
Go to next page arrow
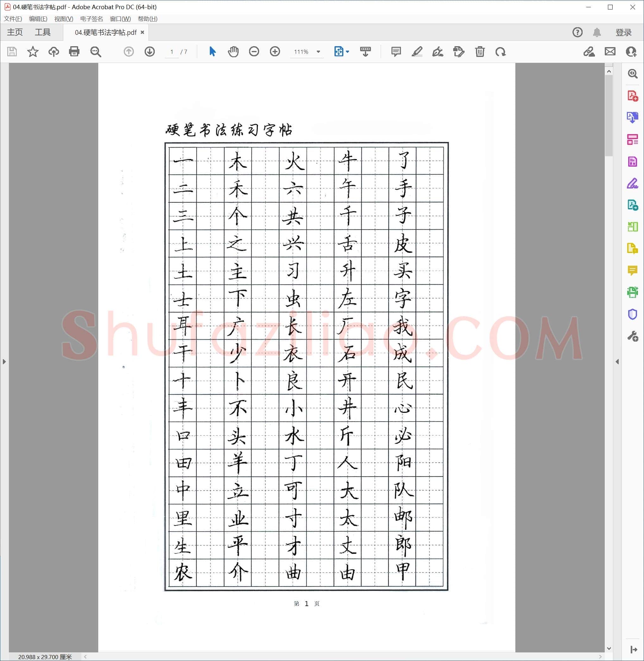tap(149, 52)
